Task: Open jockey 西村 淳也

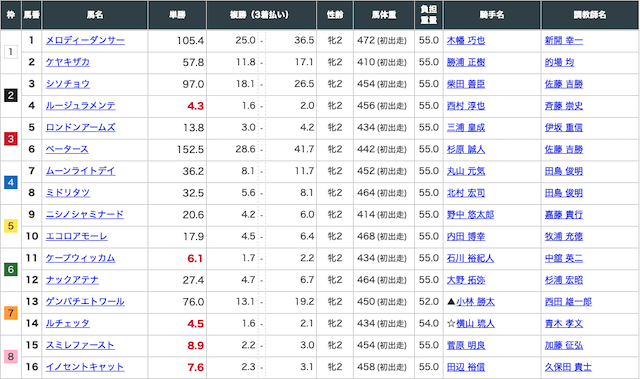Action: (466, 106)
